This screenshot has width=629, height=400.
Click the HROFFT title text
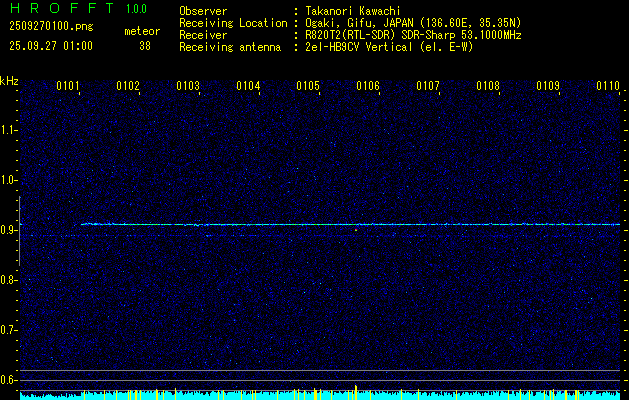coord(62,8)
